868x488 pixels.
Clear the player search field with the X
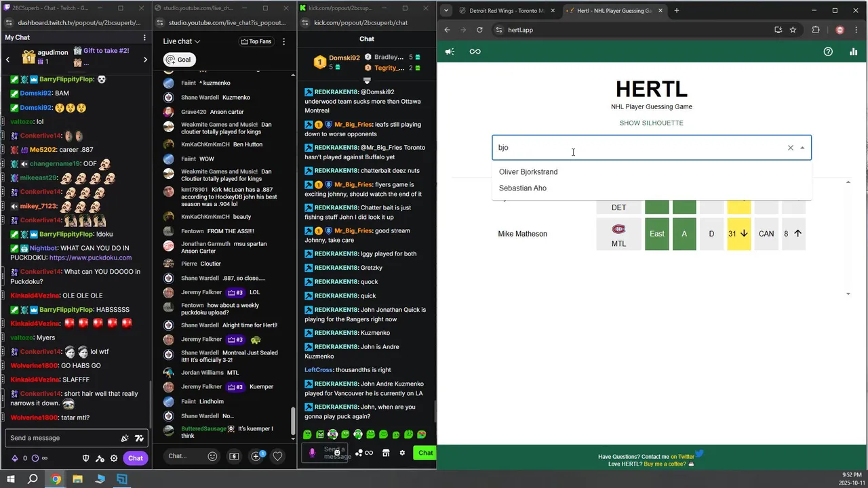[790, 148]
